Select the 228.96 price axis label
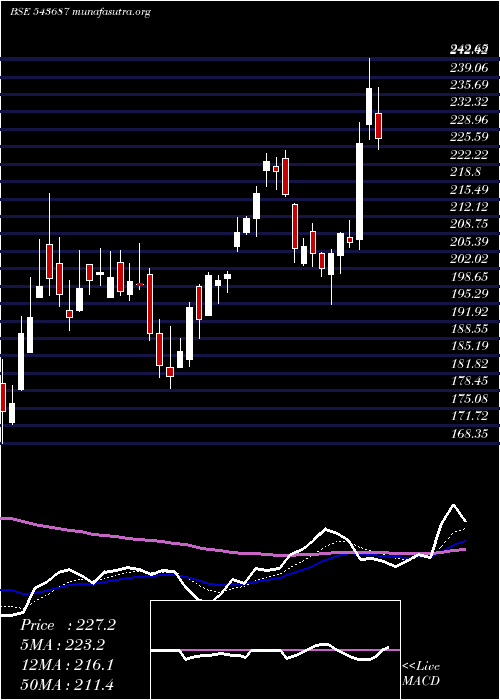 pyautogui.click(x=470, y=120)
